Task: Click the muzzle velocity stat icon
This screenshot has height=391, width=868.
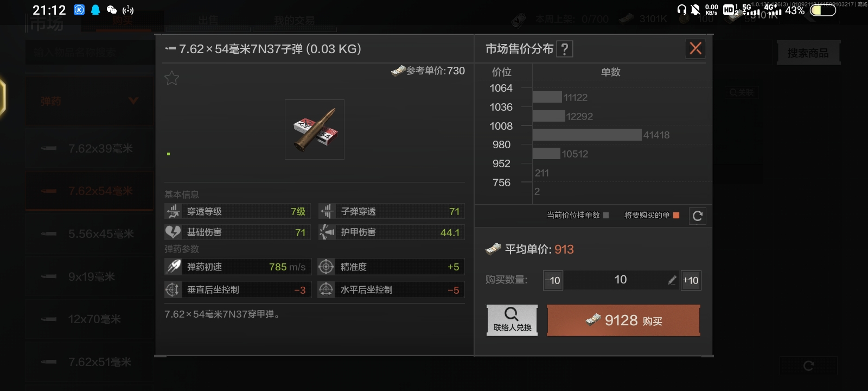Action: click(173, 267)
